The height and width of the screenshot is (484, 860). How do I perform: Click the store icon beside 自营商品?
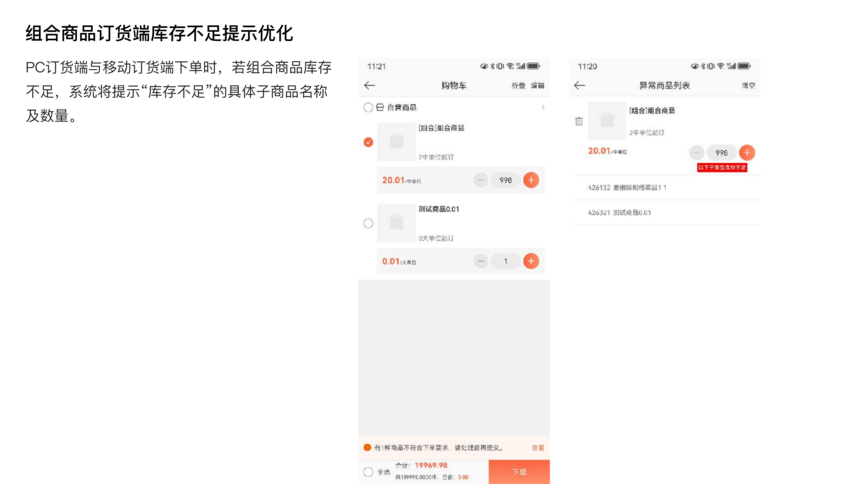tap(380, 108)
